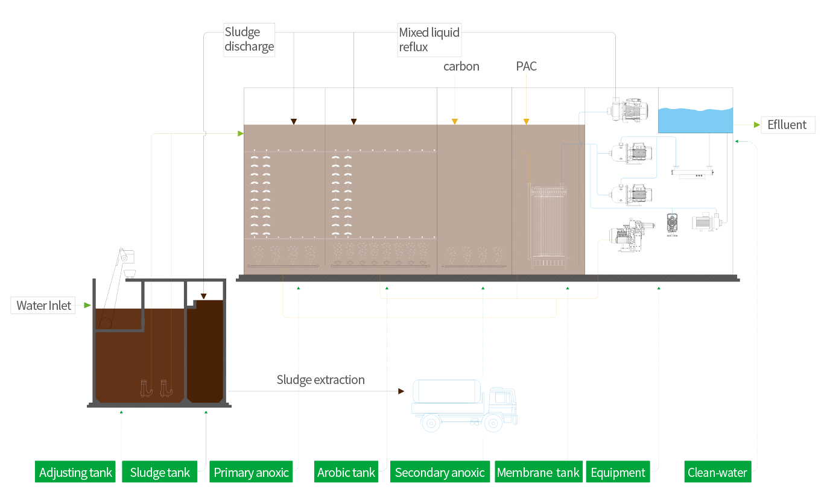Click the blue clean-water reservoir
The image size is (827, 504).
tap(695, 121)
